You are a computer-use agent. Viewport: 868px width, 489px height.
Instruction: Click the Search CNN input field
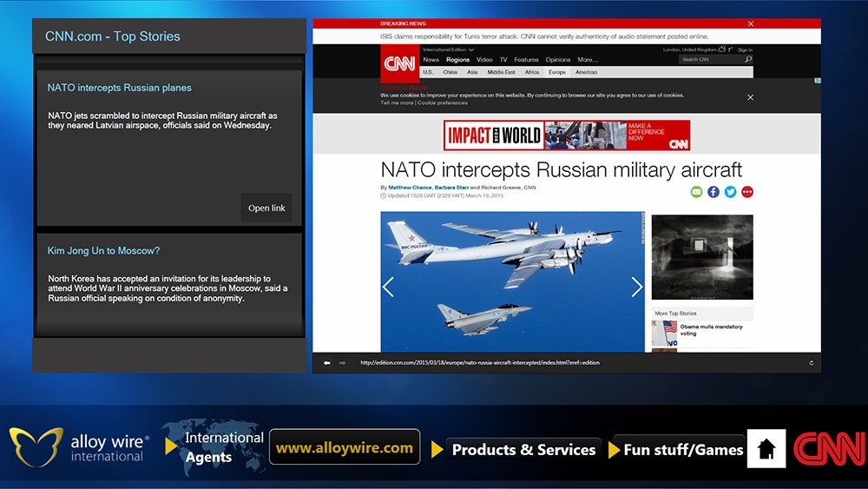(712, 59)
